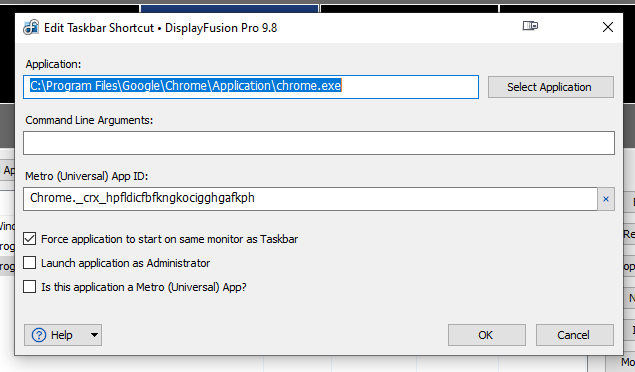635x372 pixels.
Task: Confirm with the OK button
Action: [x=486, y=335]
